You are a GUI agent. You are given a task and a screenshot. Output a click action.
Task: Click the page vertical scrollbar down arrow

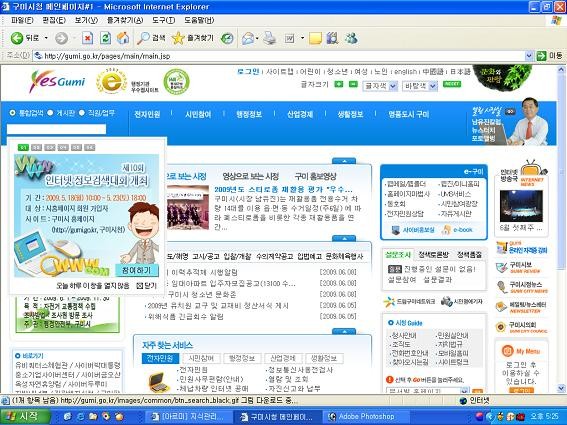coord(562,388)
